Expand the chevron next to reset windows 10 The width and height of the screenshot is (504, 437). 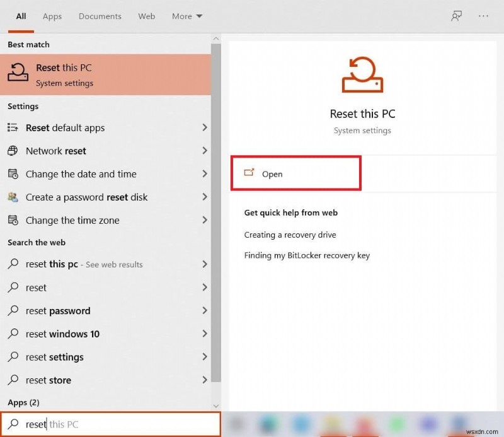[x=204, y=334]
